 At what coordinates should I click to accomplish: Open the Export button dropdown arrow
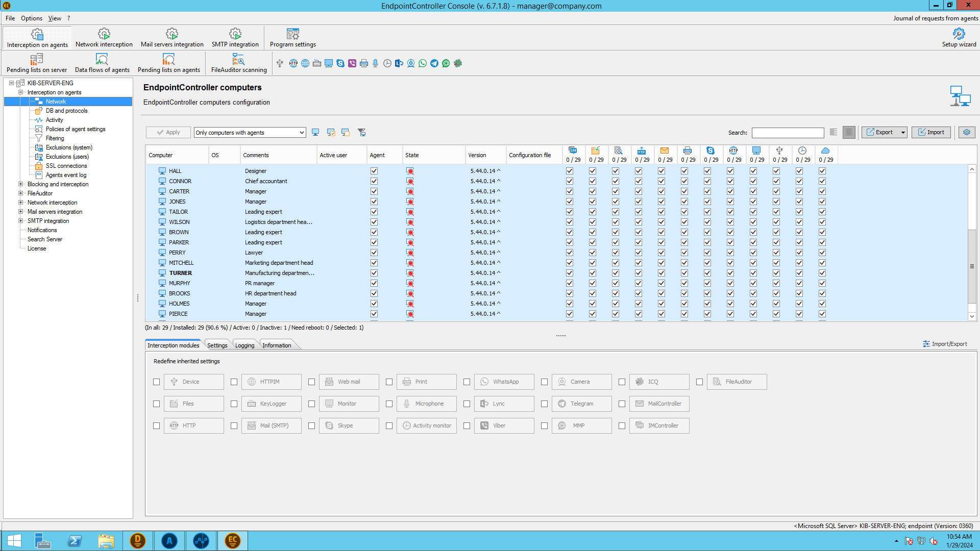tap(903, 133)
